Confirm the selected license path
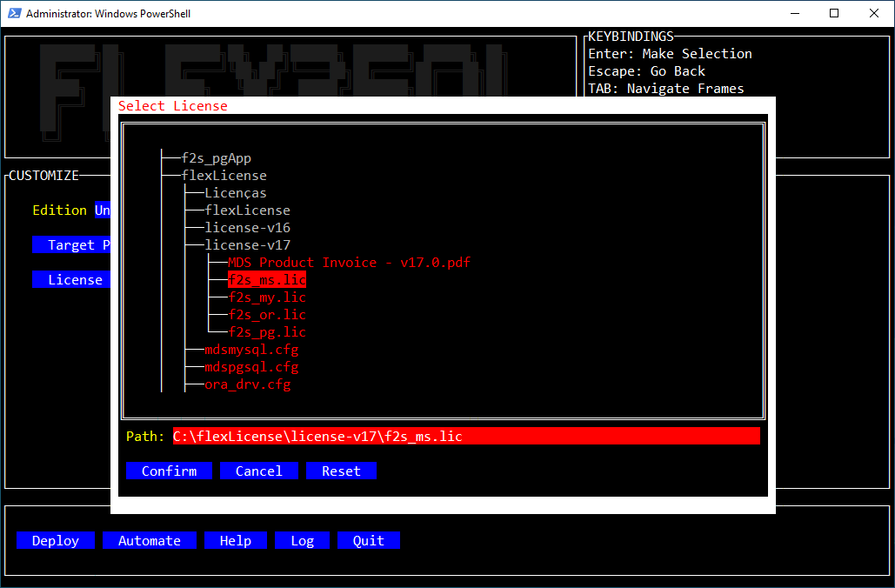Image resolution: width=895 pixels, height=588 pixels. (x=169, y=471)
